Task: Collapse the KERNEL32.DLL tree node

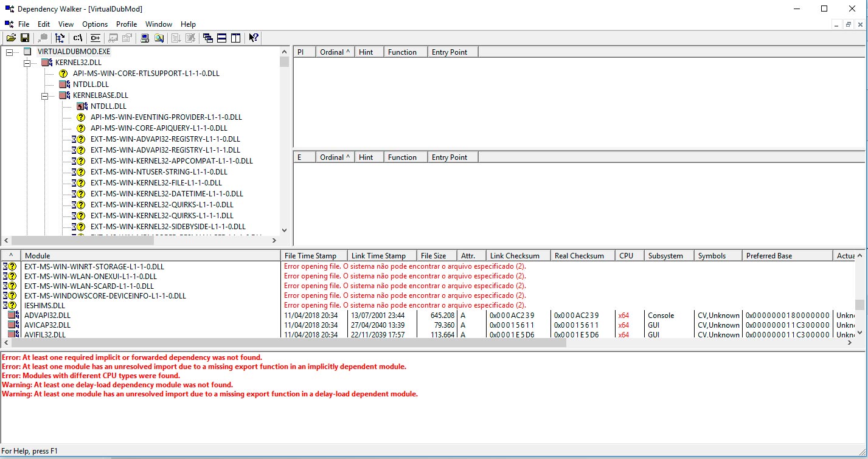Action: click(x=27, y=63)
